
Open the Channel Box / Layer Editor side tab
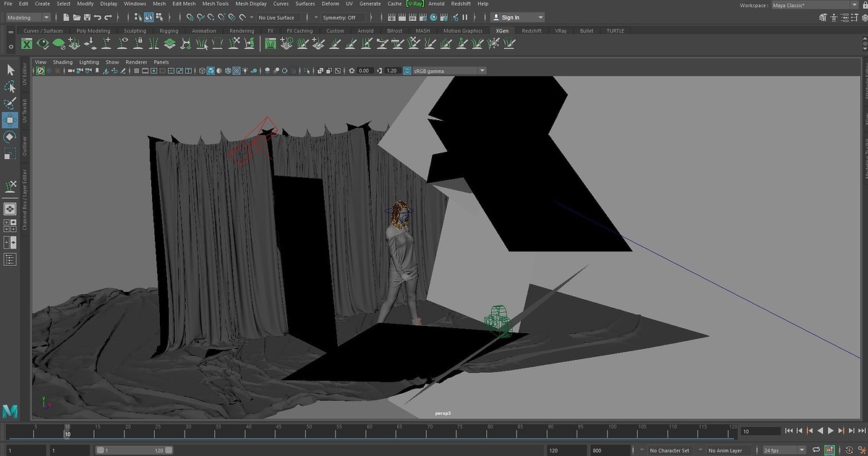pyautogui.click(x=24, y=200)
